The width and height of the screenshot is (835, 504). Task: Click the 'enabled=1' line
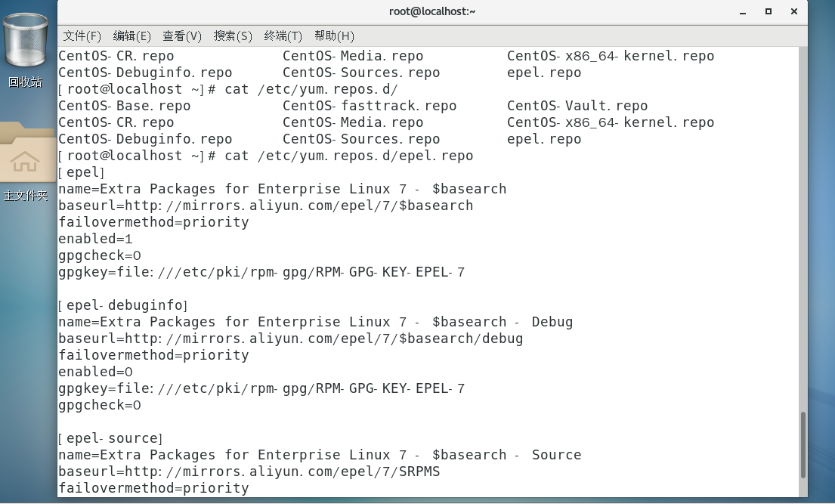click(95, 239)
